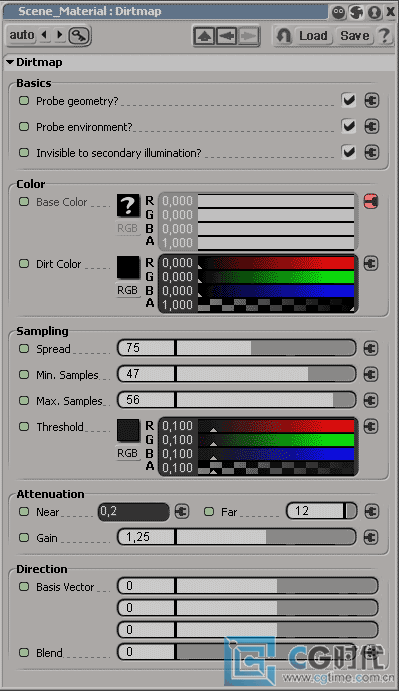This screenshot has width=399, height=691.
Task: Open help with the question mark icon
Action: 384,35
